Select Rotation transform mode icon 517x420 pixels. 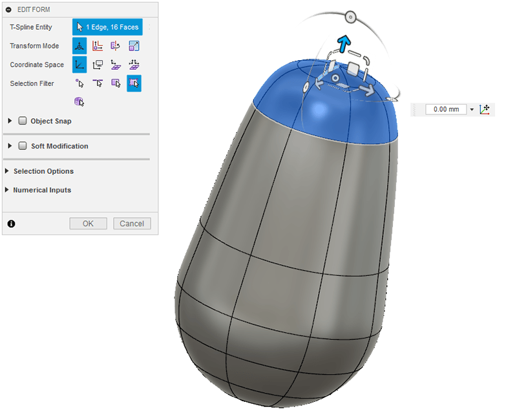click(x=116, y=46)
